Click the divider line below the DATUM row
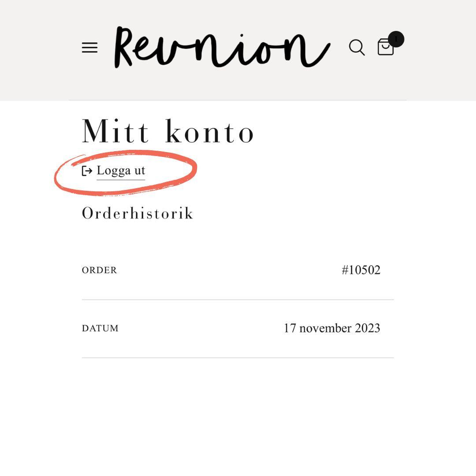This screenshot has width=476, height=476. pos(238,358)
